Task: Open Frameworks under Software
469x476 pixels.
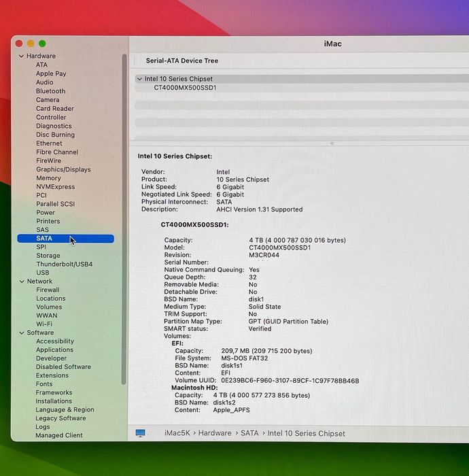Action: click(54, 392)
